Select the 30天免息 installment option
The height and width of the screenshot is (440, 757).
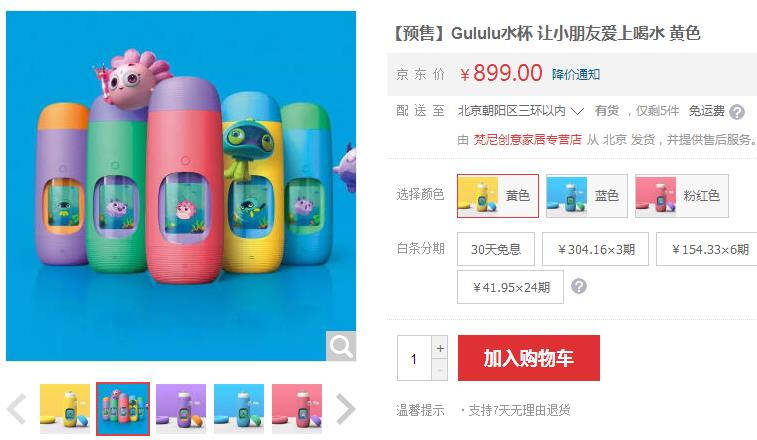pyautogui.click(x=496, y=249)
